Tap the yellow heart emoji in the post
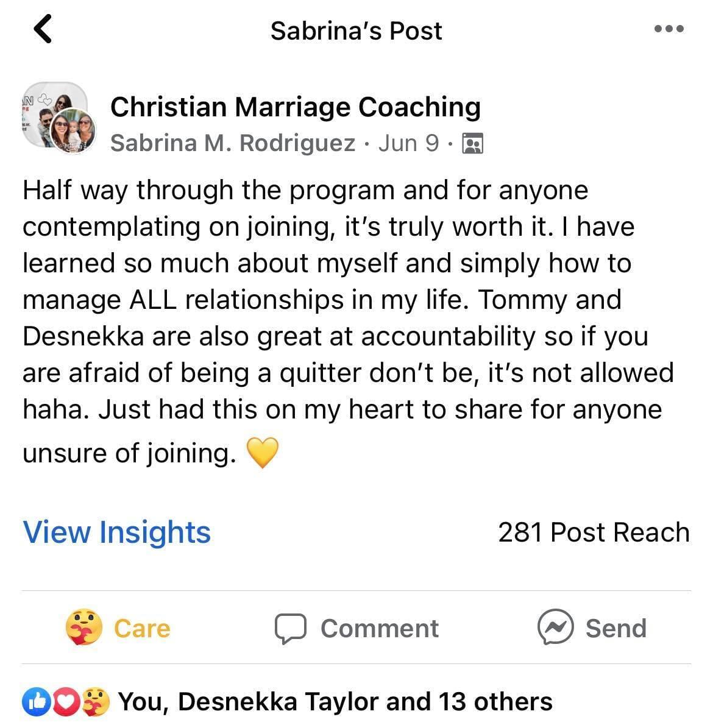This screenshot has width=713, height=728. (262, 453)
